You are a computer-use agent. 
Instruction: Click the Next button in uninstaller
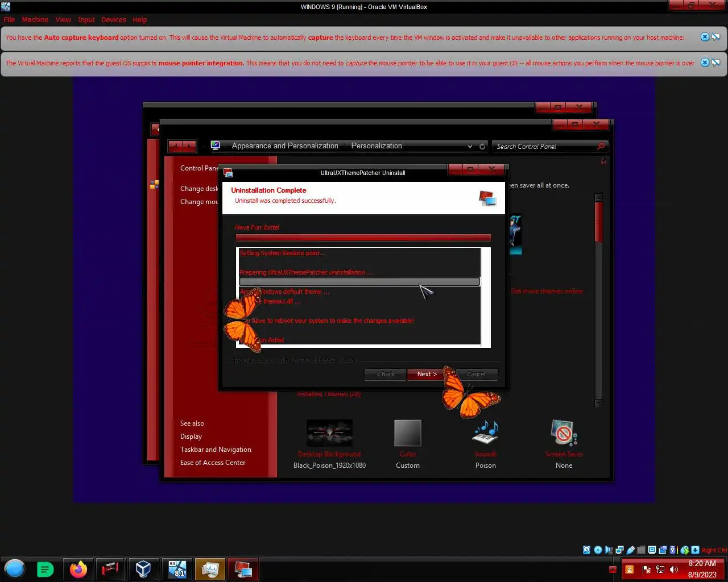point(427,374)
